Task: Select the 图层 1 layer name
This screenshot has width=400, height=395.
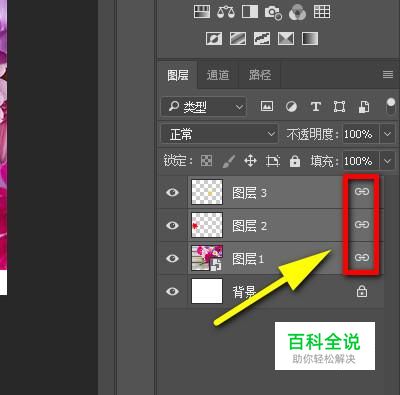Action: coord(248,259)
